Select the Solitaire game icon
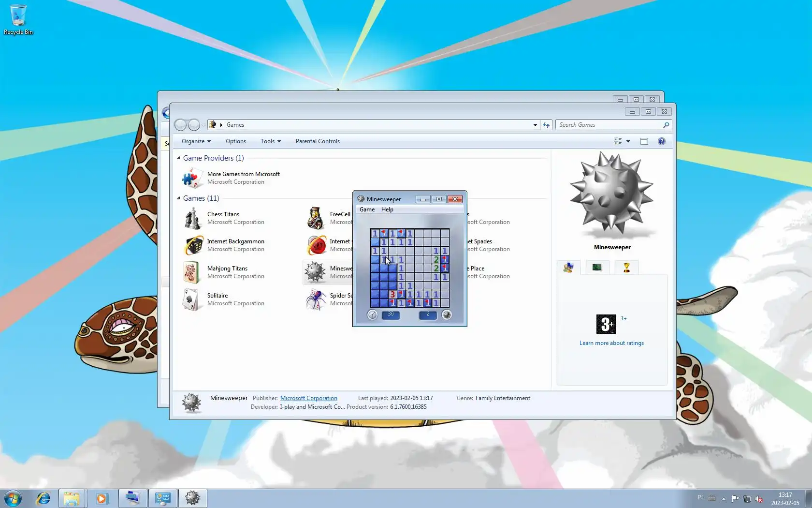Viewport: 812px width, 508px height. click(192, 299)
